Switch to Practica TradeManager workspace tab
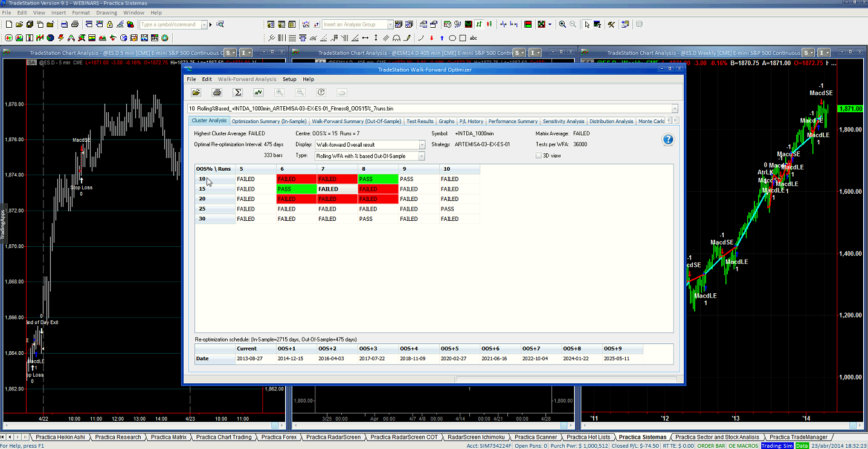 pyautogui.click(x=798, y=437)
